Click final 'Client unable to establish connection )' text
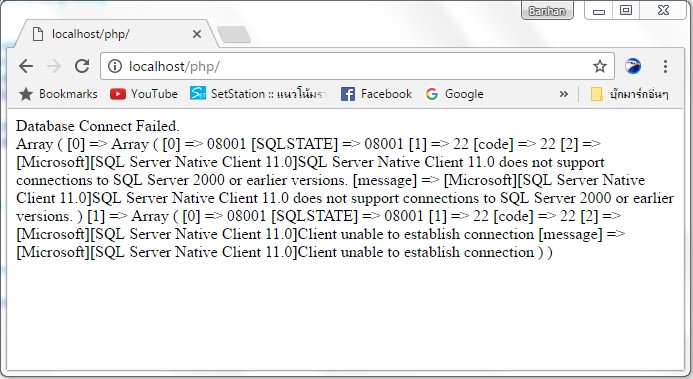Image resolution: width=693 pixels, height=379 pixels. click(x=421, y=252)
